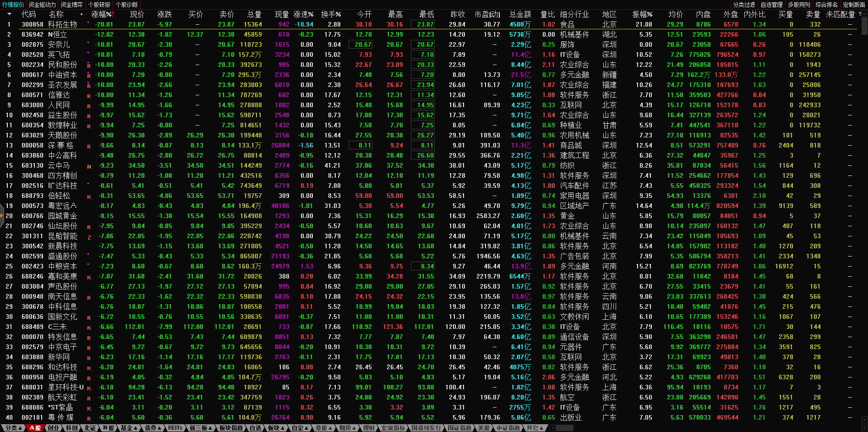
Task: Switch to the 科创 market tab
Action: [x=71, y=428]
